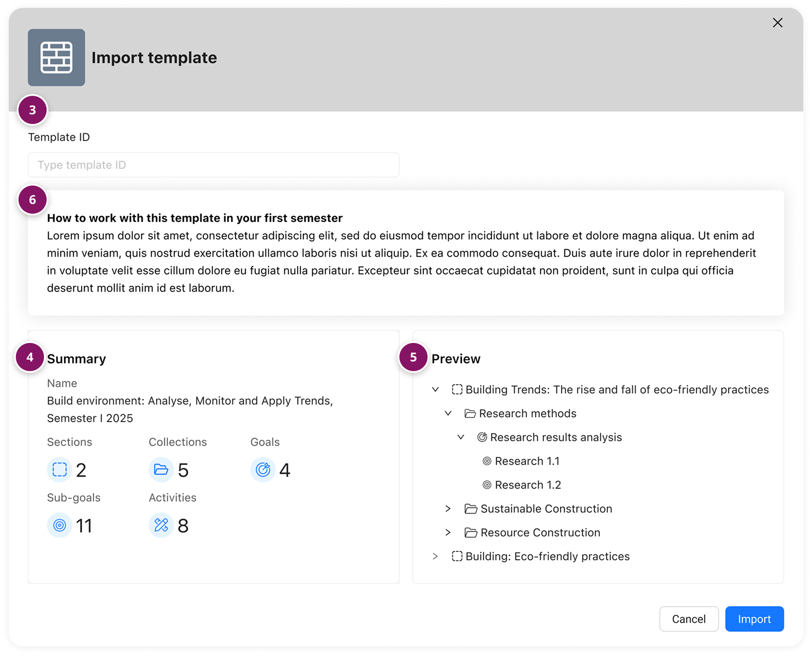The height and width of the screenshot is (656, 812).
Task: Click 'How to work with this template' heading
Action: [195, 218]
